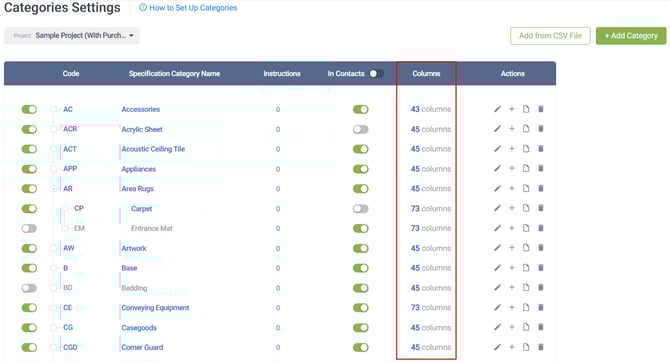Open instructions count for Base
This screenshot has height=362, width=670.
click(x=278, y=268)
